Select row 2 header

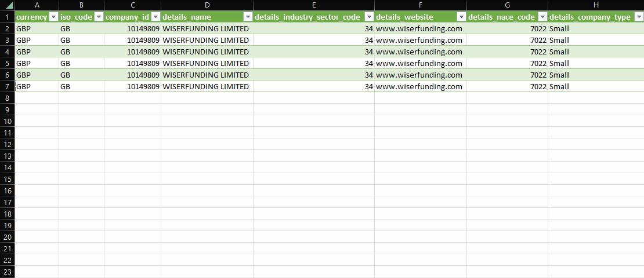8,29
